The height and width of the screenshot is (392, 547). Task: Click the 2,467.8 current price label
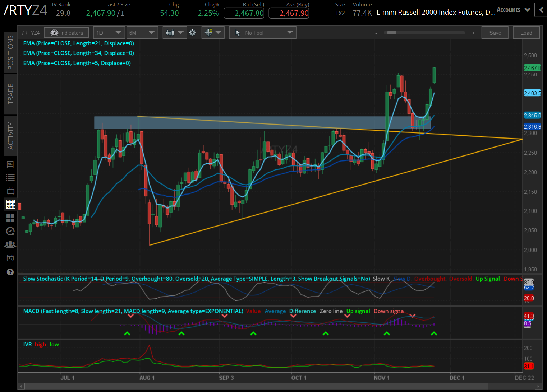(532, 68)
